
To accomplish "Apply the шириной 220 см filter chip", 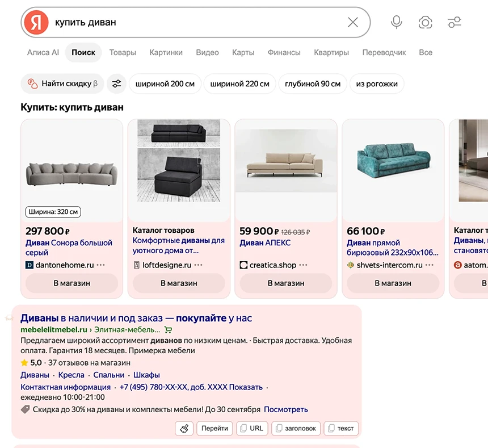I will (x=239, y=83).
